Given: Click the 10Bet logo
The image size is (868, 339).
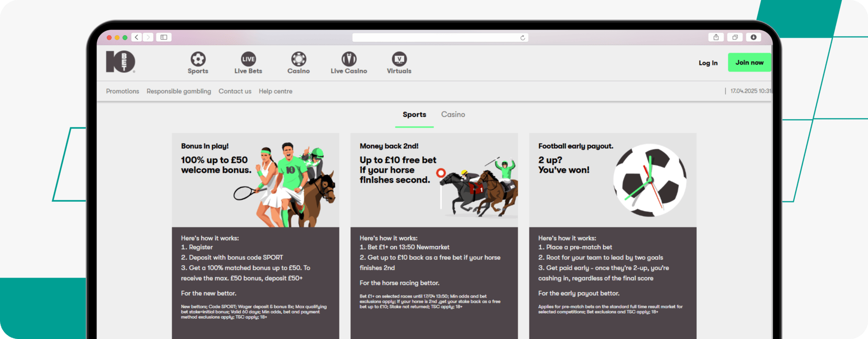Looking at the screenshot, I should coord(121,62).
